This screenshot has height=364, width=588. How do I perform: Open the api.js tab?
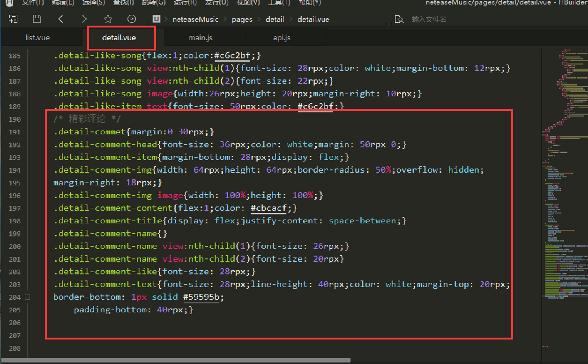(x=281, y=38)
